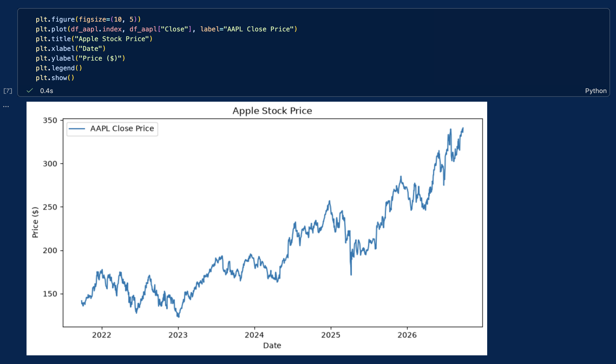The image size is (616, 364).
Task: Click the 2025 x-axis tick label
Action: [x=331, y=335]
